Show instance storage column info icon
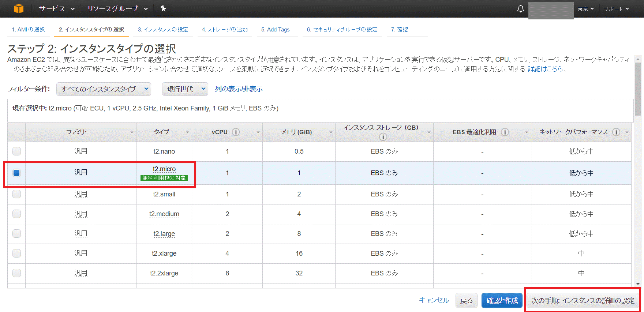Screen dimensions: 644x312 click(x=383, y=137)
